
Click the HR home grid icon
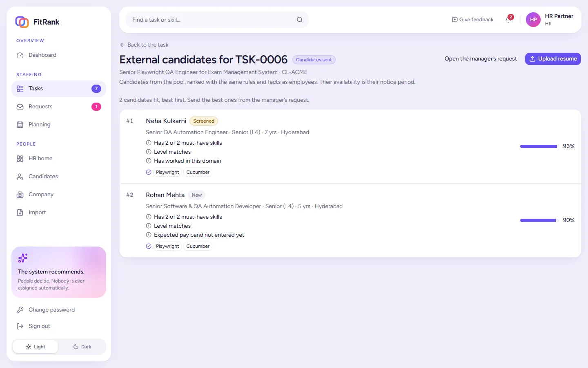pos(20,159)
